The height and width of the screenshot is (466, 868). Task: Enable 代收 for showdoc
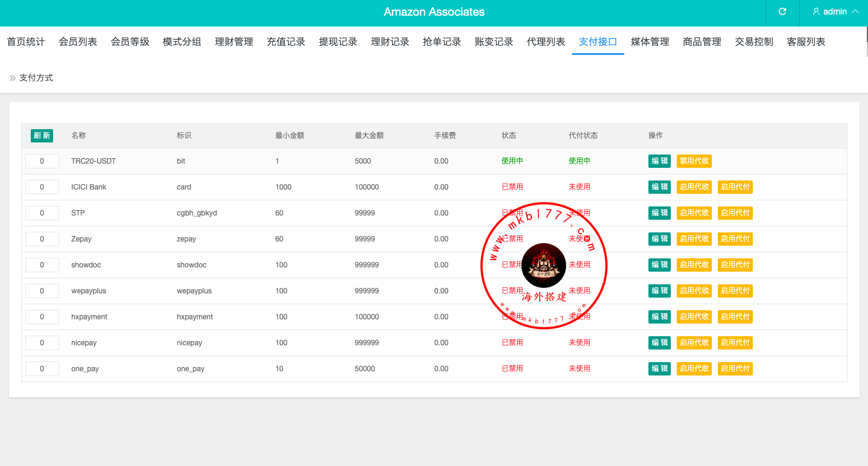[694, 265]
